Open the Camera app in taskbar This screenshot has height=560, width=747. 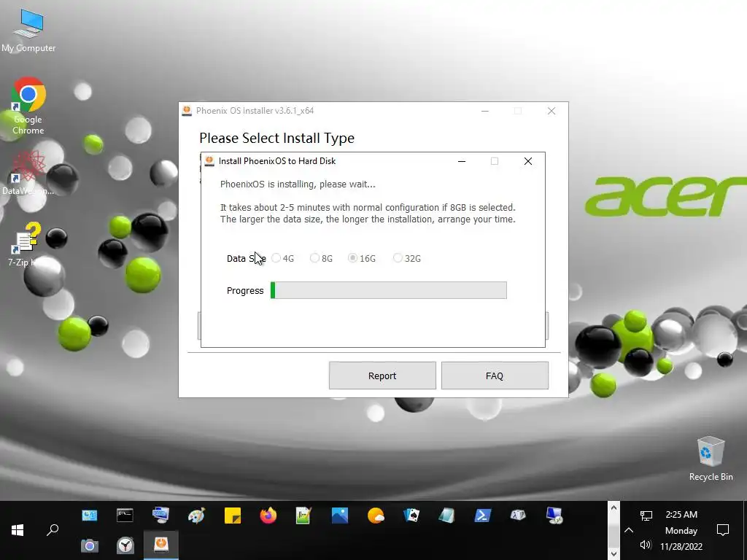(89, 545)
